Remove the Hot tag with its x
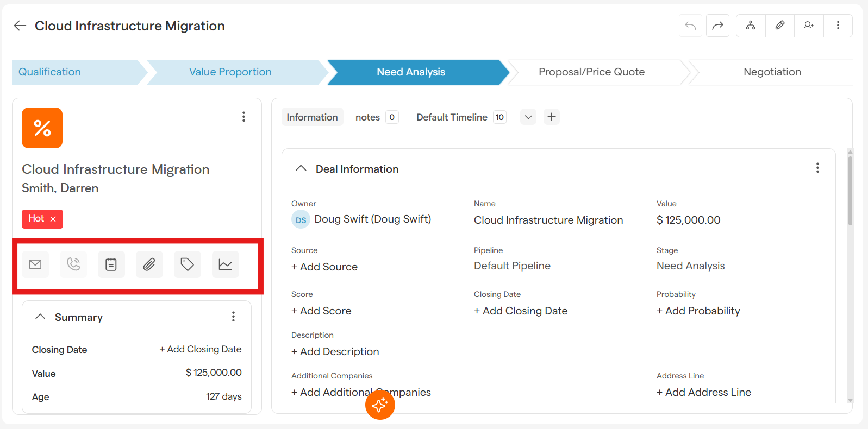868x429 pixels. click(x=53, y=219)
